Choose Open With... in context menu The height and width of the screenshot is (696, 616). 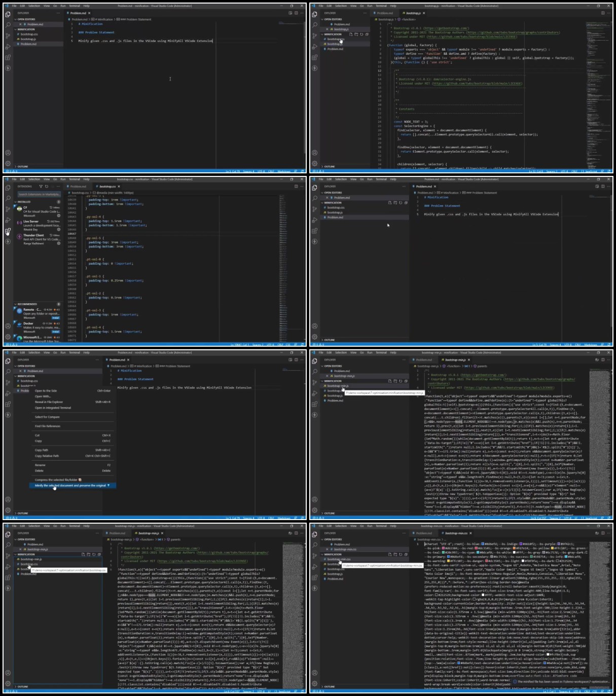click(x=73, y=396)
